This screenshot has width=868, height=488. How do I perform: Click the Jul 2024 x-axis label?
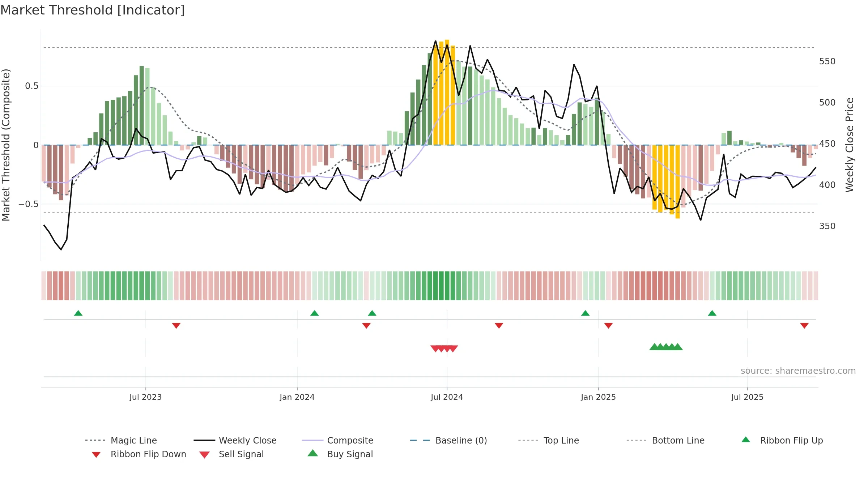point(447,397)
